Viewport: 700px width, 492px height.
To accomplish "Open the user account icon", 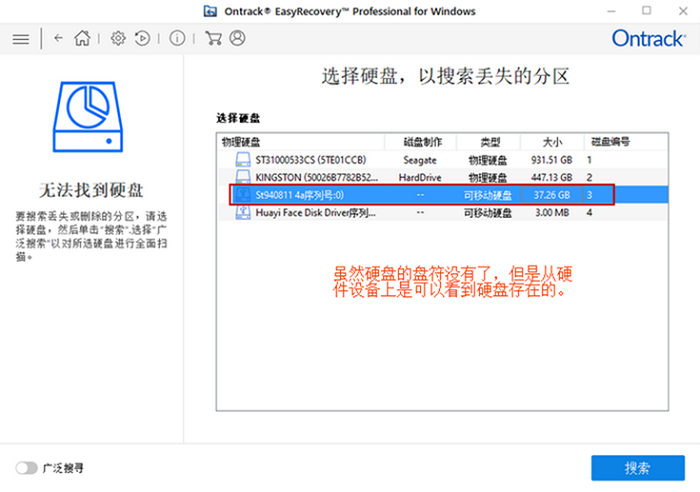I will pos(237,39).
